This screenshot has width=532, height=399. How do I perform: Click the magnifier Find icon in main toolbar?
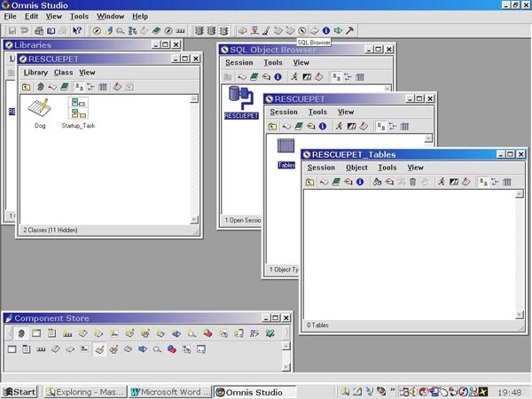tap(120, 31)
